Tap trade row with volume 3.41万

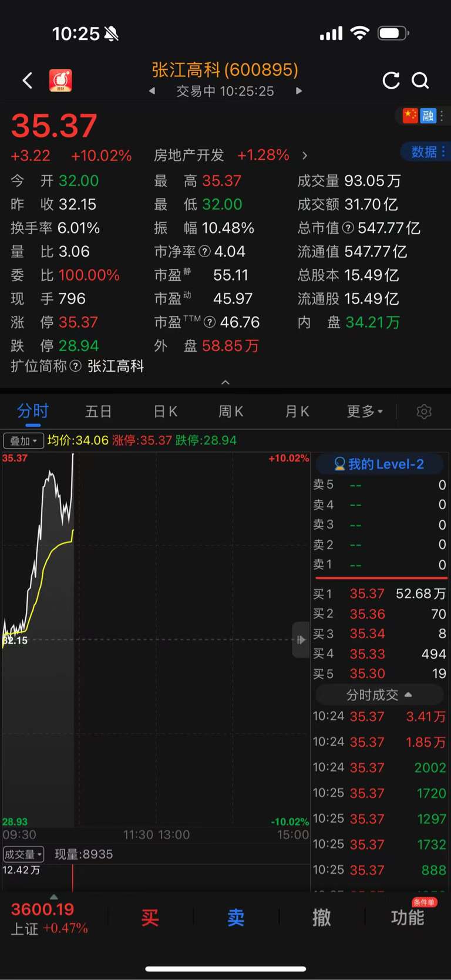click(x=379, y=716)
